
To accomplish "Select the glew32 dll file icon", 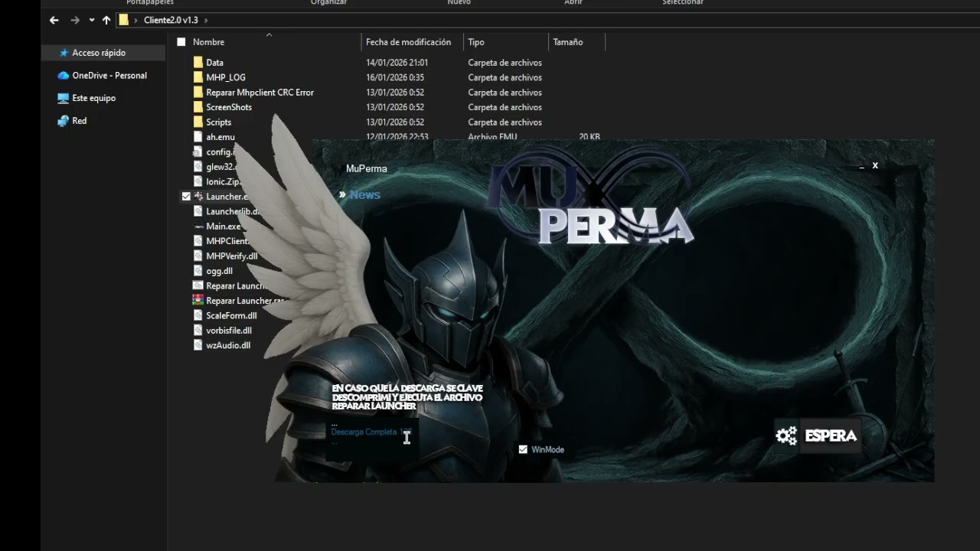I will point(198,167).
